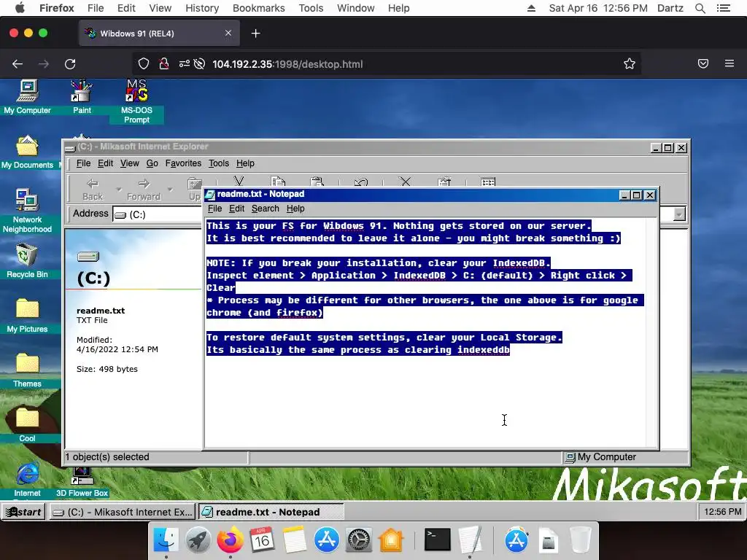The width and height of the screenshot is (747, 560).
Task: Open the Recycle Bin desktop icon
Action: [x=27, y=260]
